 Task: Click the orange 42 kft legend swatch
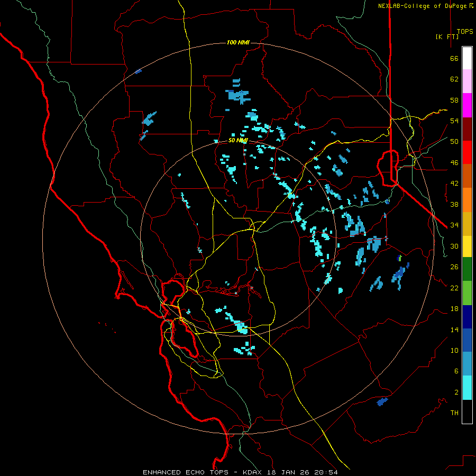[x=467, y=200]
